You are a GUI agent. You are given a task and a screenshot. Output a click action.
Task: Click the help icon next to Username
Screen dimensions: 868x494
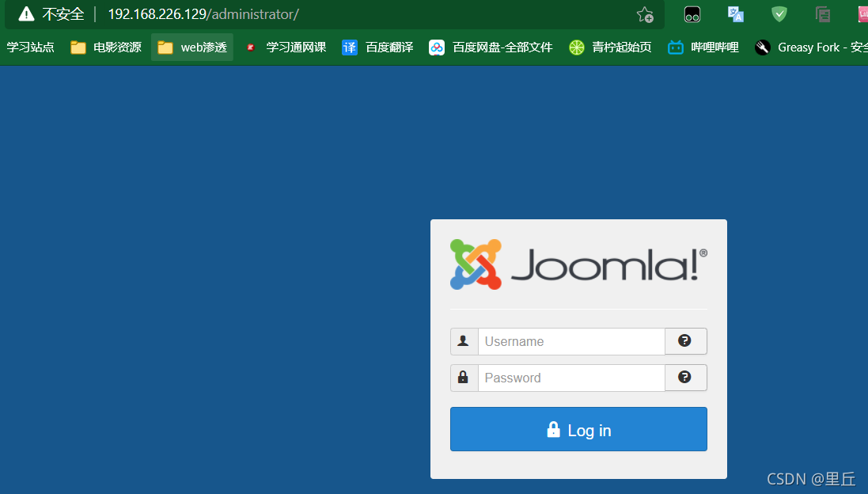click(685, 341)
